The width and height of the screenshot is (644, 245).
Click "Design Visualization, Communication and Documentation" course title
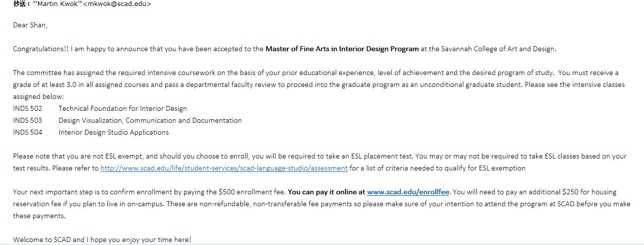[x=150, y=120]
